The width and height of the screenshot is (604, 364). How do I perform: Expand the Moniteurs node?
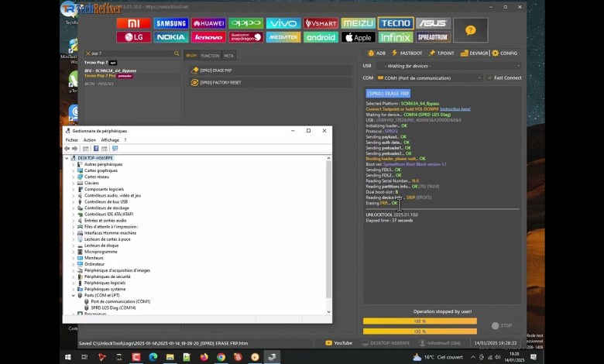point(74,258)
